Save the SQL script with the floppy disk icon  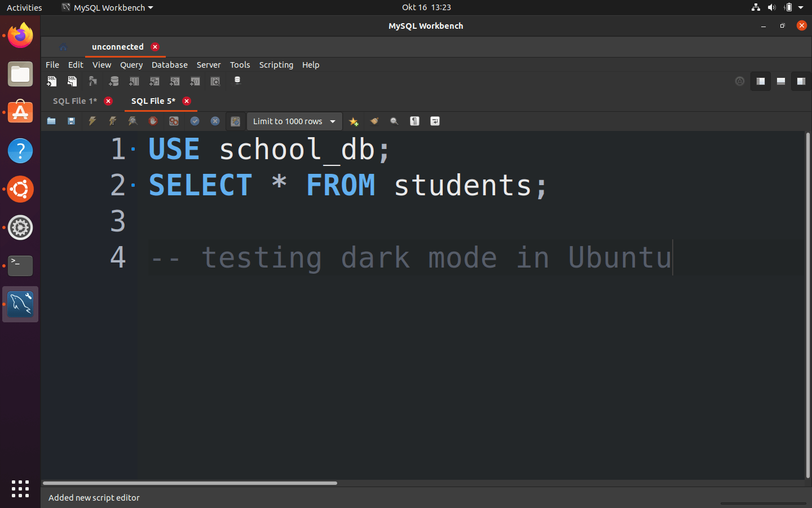coord(71,121)
